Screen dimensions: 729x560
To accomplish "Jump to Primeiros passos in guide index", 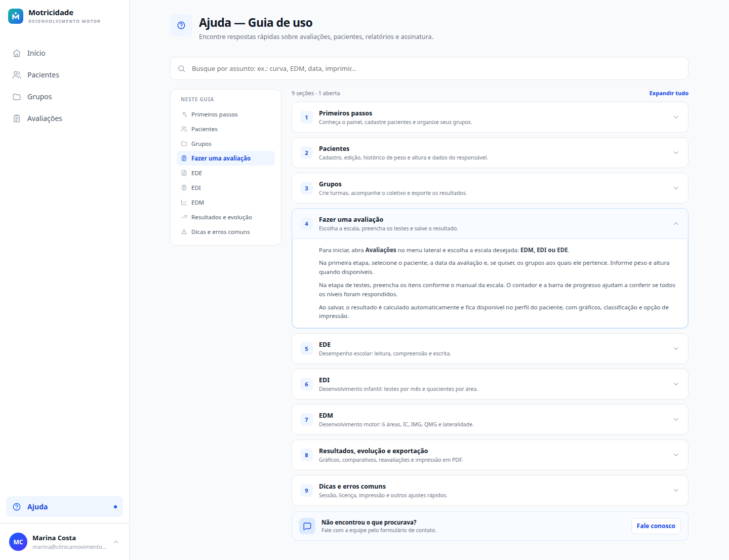I will [226, 114].
